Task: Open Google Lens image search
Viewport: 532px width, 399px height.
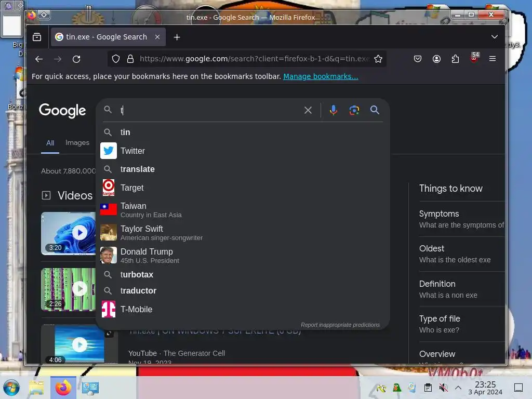Action: tap(354, 110)
